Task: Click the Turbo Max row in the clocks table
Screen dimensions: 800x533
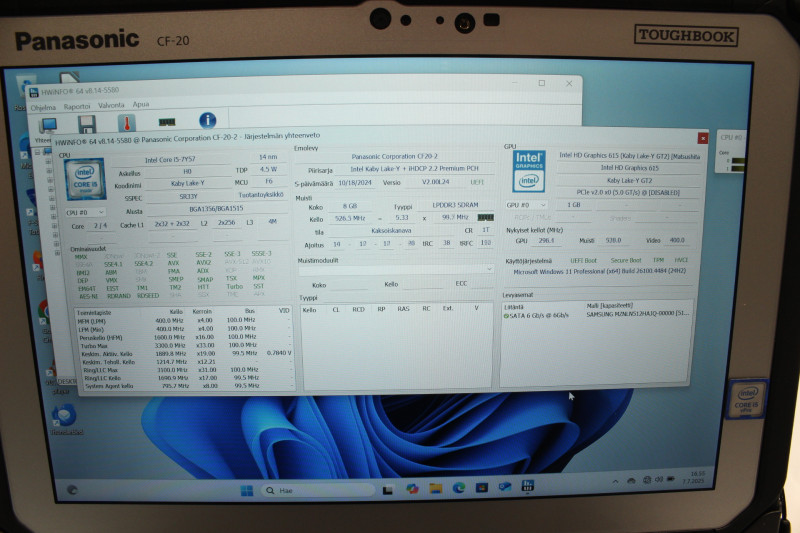Action: pyautogui.click(x=183, y=345)
